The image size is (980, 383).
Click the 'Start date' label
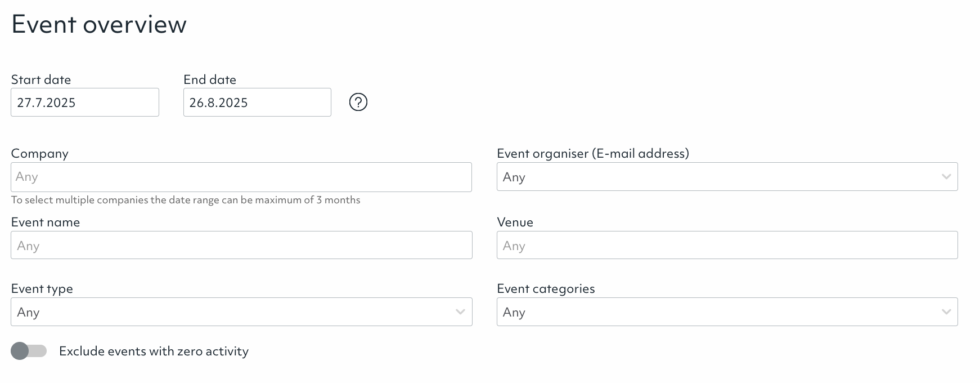point(41,80)
